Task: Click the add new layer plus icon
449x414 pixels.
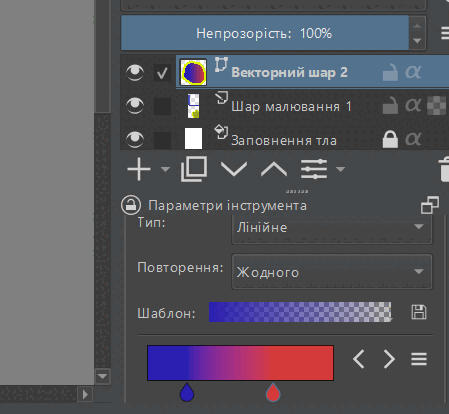Action: point(139,169)
